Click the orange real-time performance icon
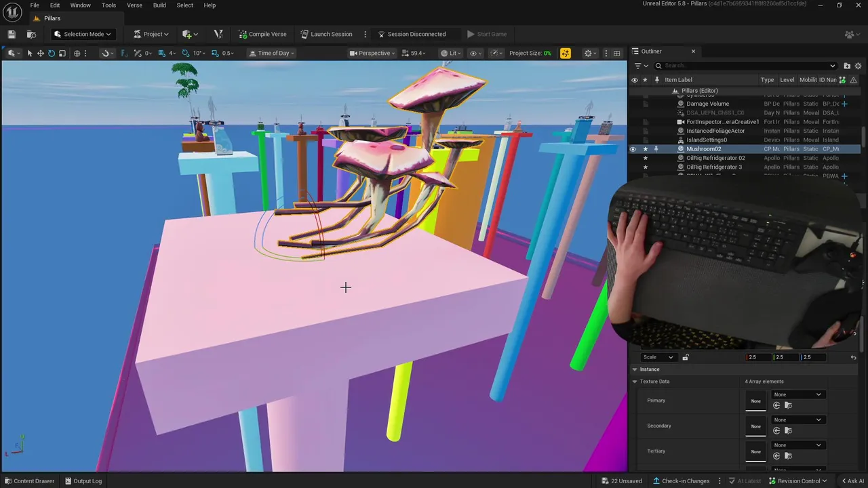This screenshot has width=868, height=488. pyautogui.click(x=565, y=53)
